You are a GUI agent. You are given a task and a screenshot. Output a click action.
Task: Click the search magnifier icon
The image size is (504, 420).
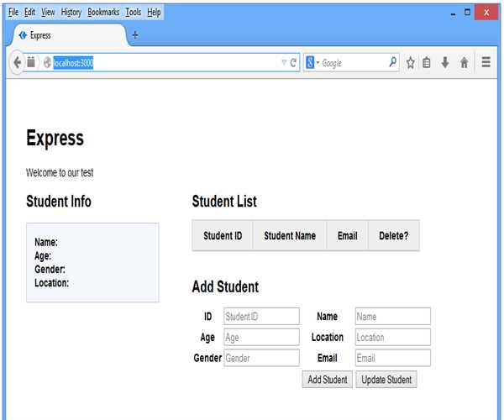point(392,62)
